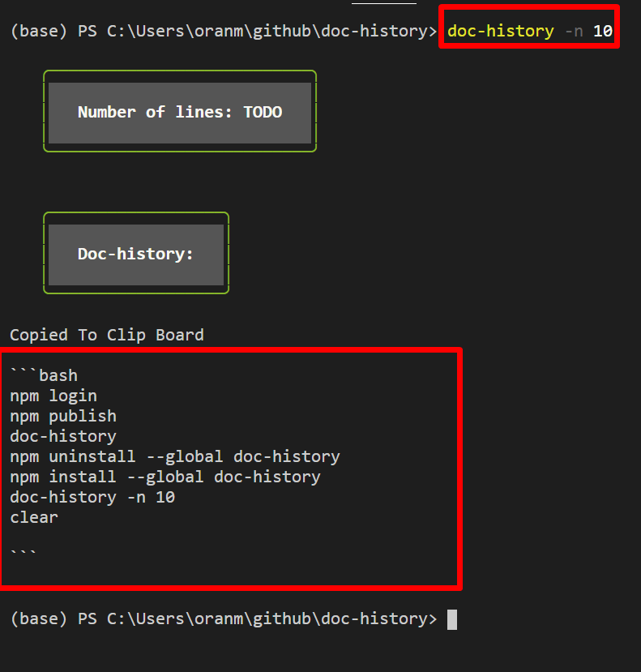This screenshot has width=641, height=672.
Task: Click the 'clear' line in output
Action: point(34,517)
